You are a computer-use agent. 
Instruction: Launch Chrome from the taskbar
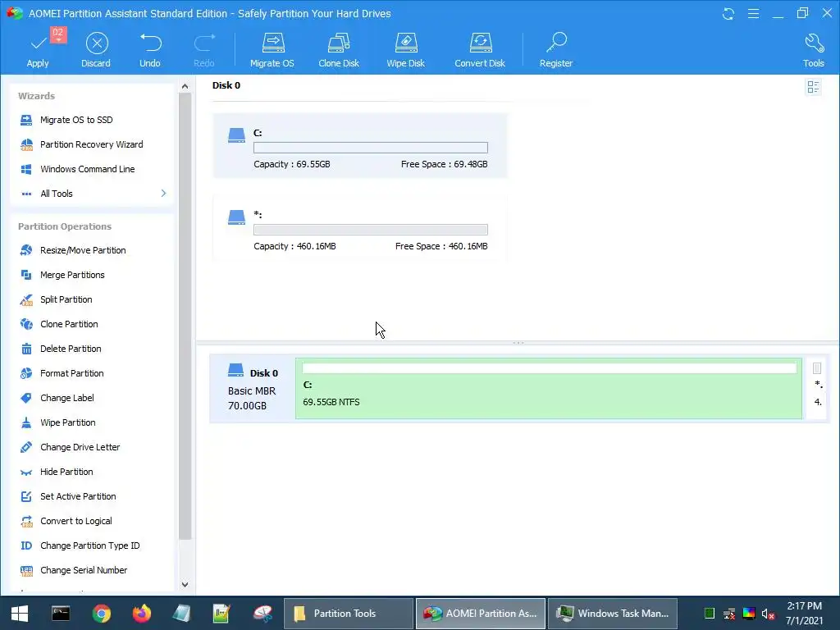click(x=101, y=614)
